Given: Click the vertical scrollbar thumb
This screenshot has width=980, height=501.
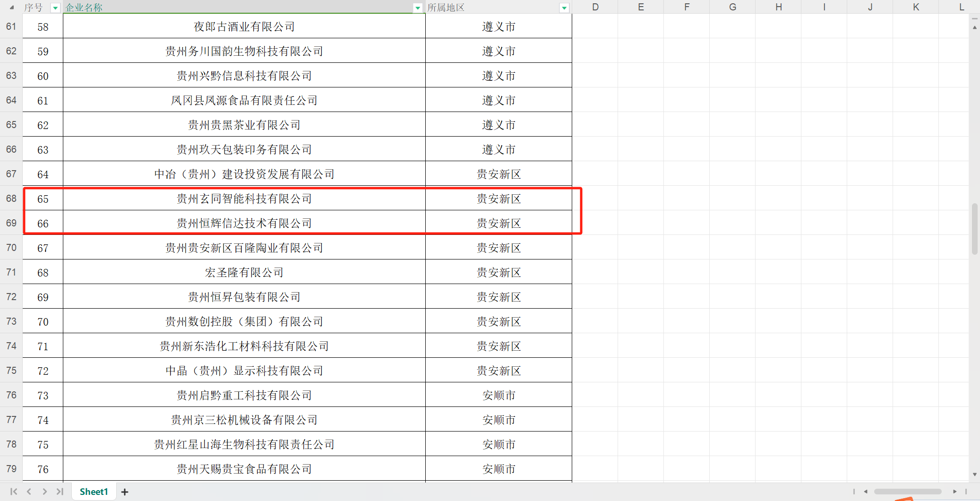Looking at the screenshot, I should pyautogui.click(x=974, y=229).
